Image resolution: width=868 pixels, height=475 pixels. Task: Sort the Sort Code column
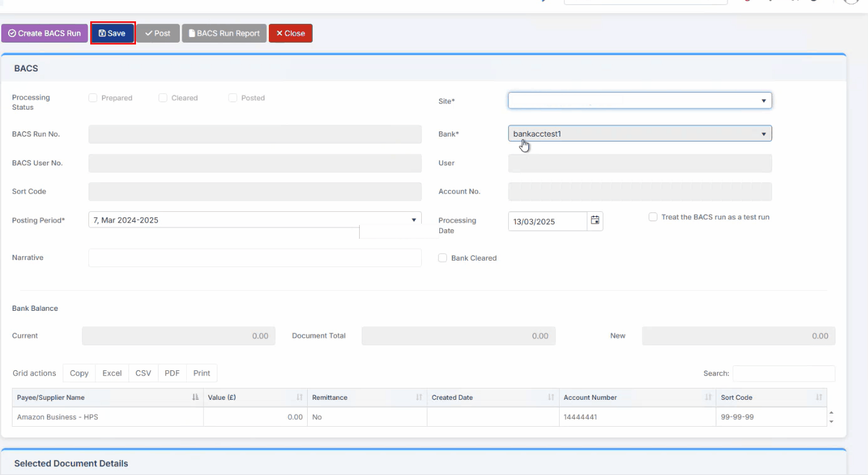(x=818, y=397)
